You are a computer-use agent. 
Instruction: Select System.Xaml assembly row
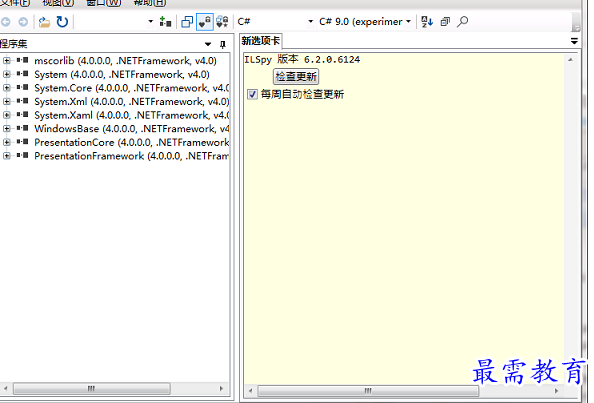coord(131,115)
